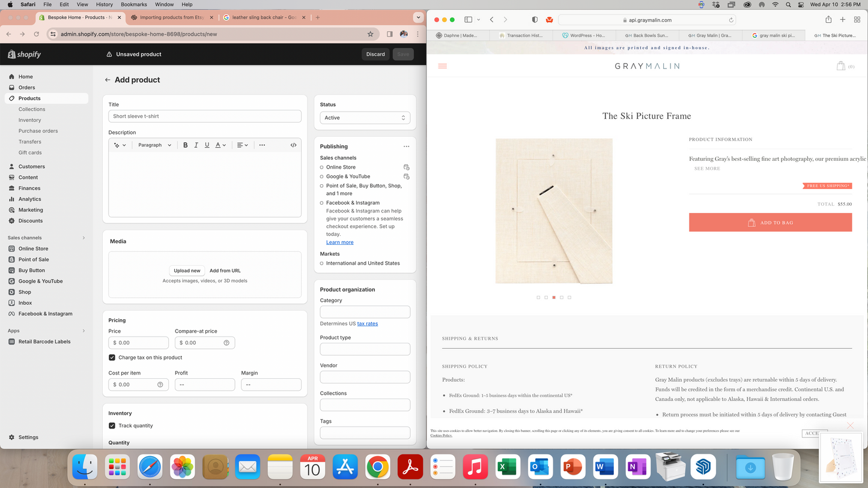Viewport: 868px width, 488px height.
Task: Click the Bold formatting icon in Description
Action: (186, 145)
